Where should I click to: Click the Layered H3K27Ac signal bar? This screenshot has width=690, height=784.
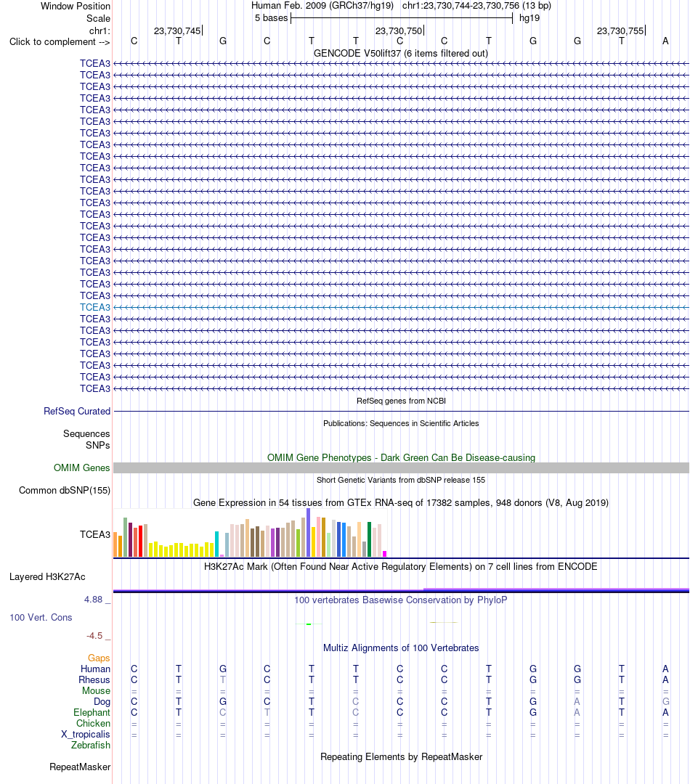coord(401,591)
